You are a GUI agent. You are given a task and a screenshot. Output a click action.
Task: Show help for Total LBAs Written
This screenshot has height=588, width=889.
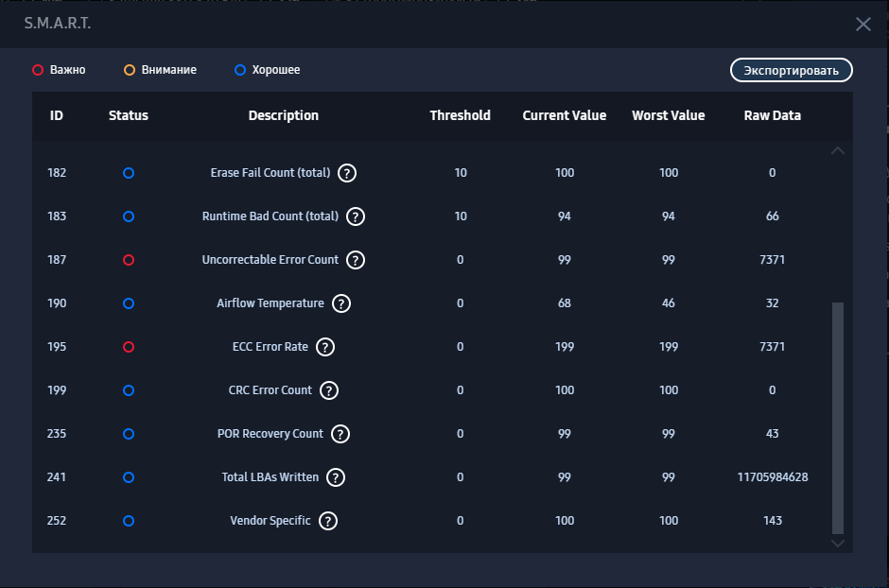[336, 477]
